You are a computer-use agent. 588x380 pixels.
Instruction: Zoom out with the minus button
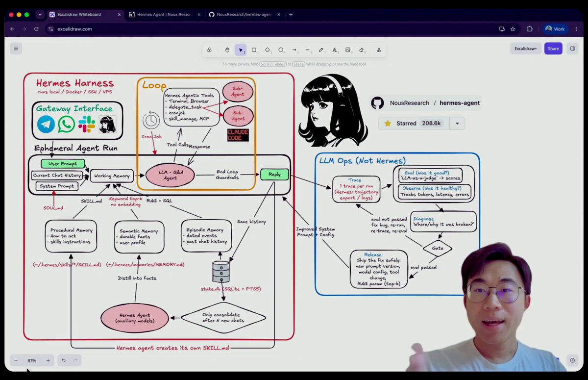pos(16,360)
